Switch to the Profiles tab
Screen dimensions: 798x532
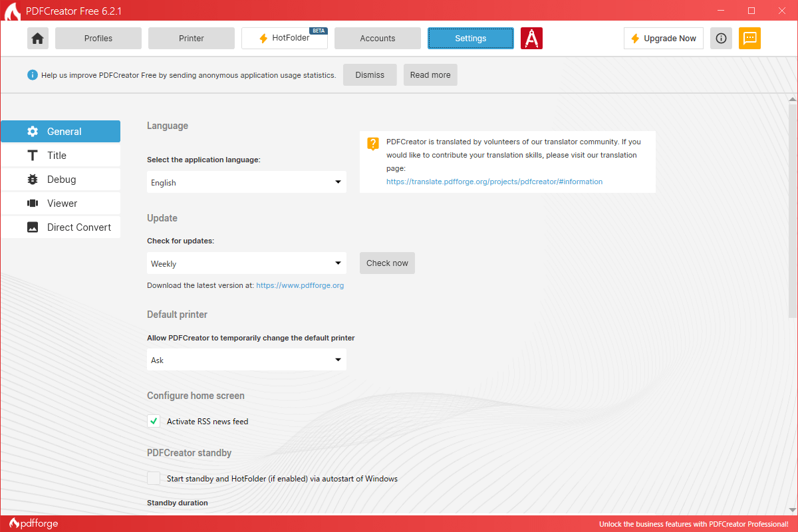point(98,39)
